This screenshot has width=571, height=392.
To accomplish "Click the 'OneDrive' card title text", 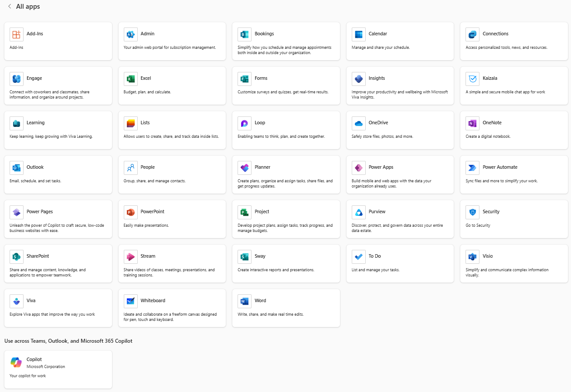I will (378, 123).
